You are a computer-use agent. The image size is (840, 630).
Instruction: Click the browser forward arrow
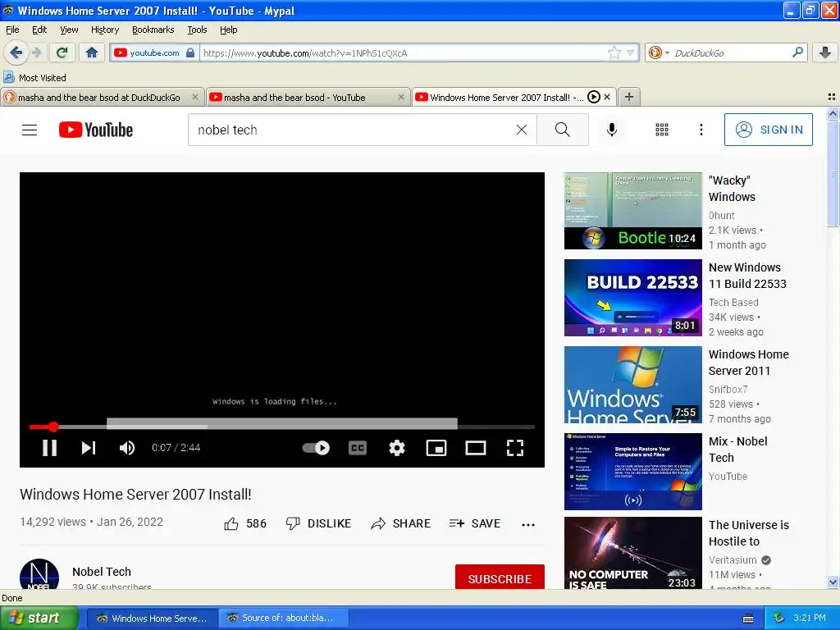coord(36,52)
